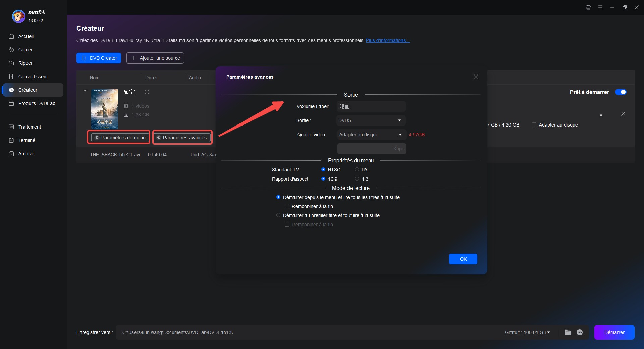Click the Kbps bitrate field
The width and height of the screenshot is (644, 349).
coord(372,149)
